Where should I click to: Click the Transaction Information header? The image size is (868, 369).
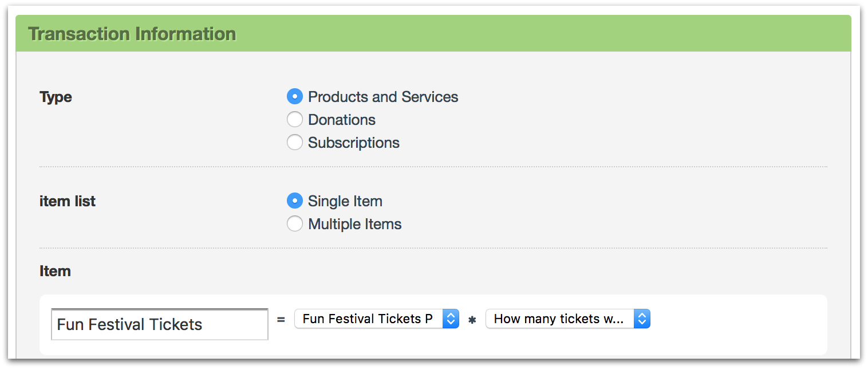(x=132, y=34)
